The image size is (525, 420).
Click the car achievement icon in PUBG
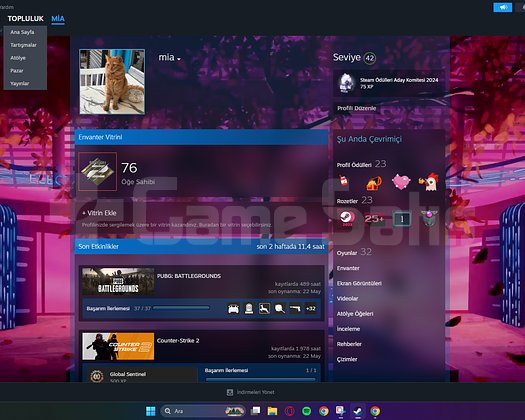tap(233, 308)
